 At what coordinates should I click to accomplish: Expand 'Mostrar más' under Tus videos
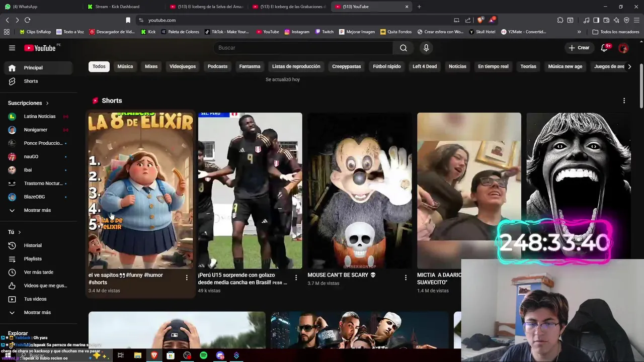pos(36,312)
